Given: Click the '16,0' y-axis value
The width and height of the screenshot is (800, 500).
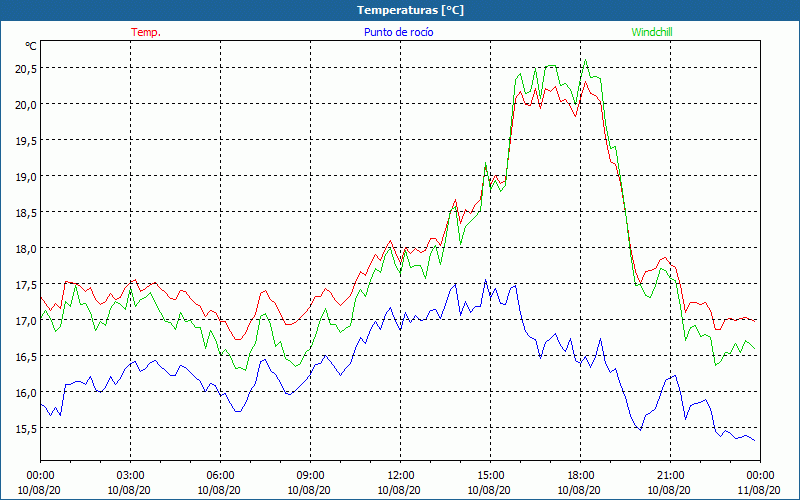Looking at the screenshot, I should click(26, 392).
